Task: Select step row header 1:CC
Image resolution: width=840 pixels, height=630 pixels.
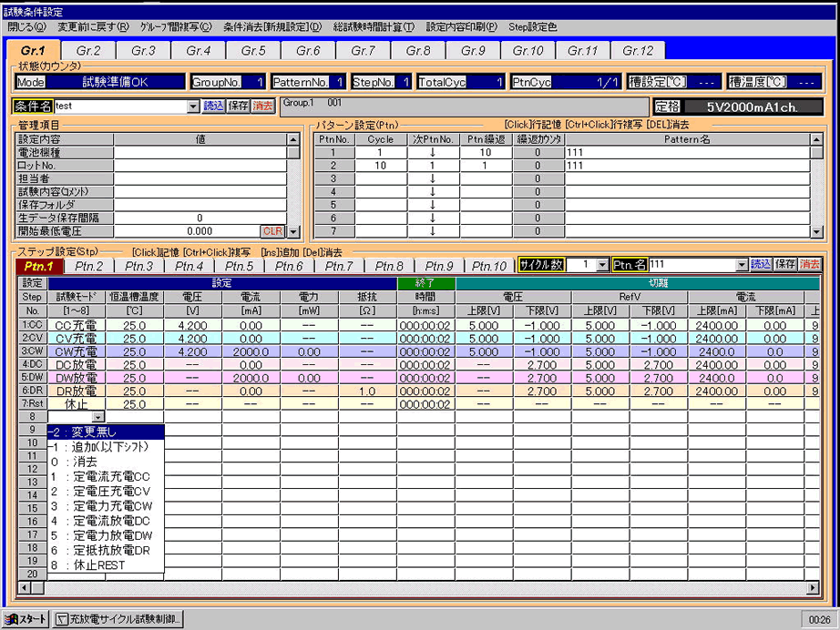Action: coord(32,325)
